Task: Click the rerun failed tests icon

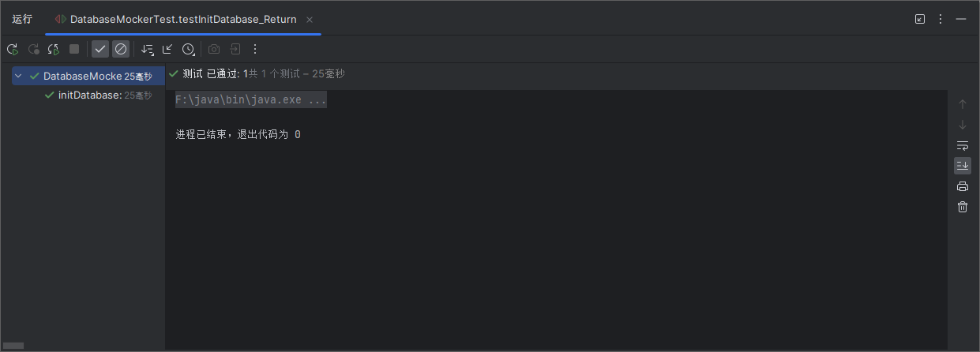Action: tap(33, 49)
